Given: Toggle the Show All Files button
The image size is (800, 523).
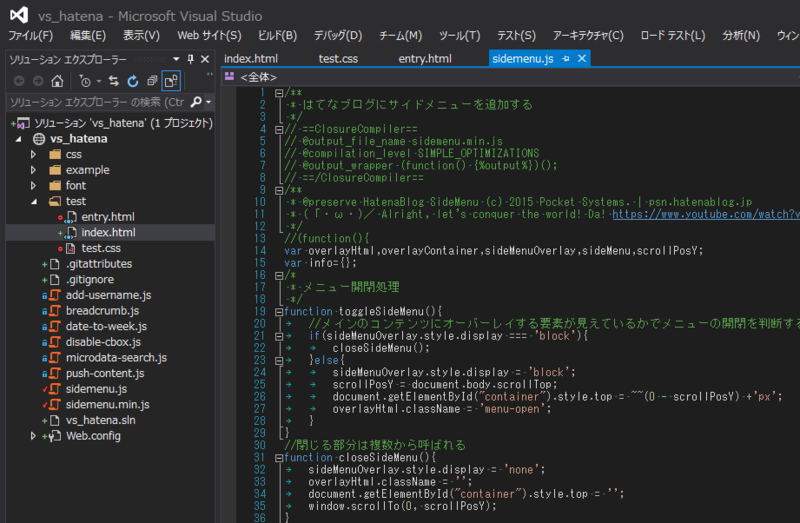Looking at the screenshot, I should pos(171,81).
